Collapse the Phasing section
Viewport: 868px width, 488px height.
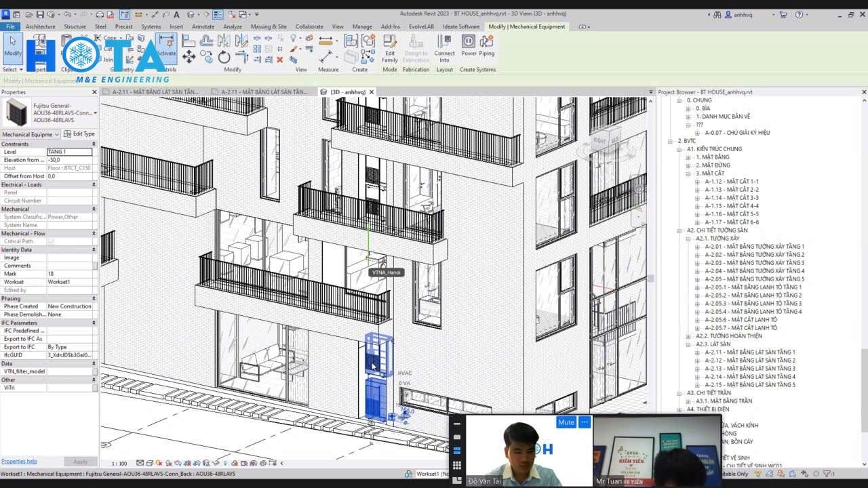pos(94,298)
